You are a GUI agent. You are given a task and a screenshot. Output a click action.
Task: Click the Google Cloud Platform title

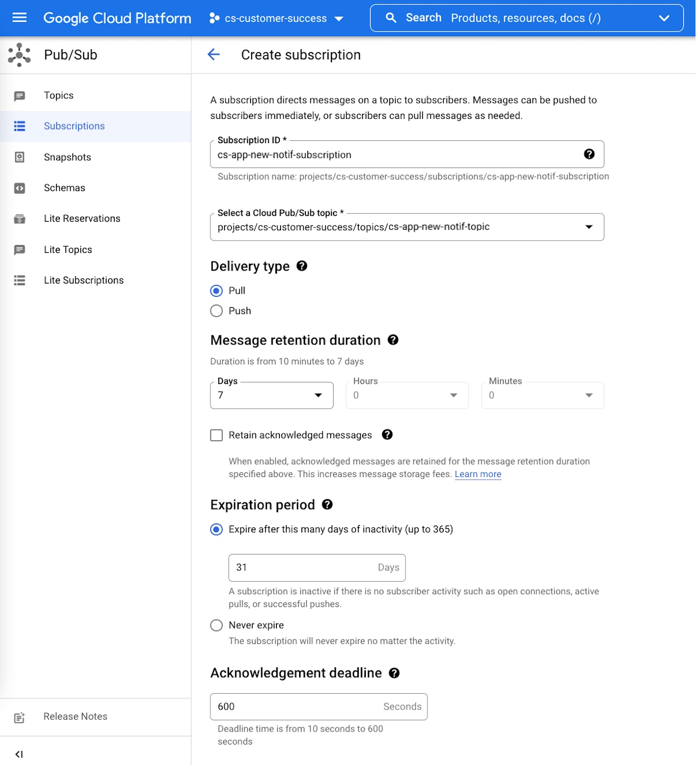point(117,18)
